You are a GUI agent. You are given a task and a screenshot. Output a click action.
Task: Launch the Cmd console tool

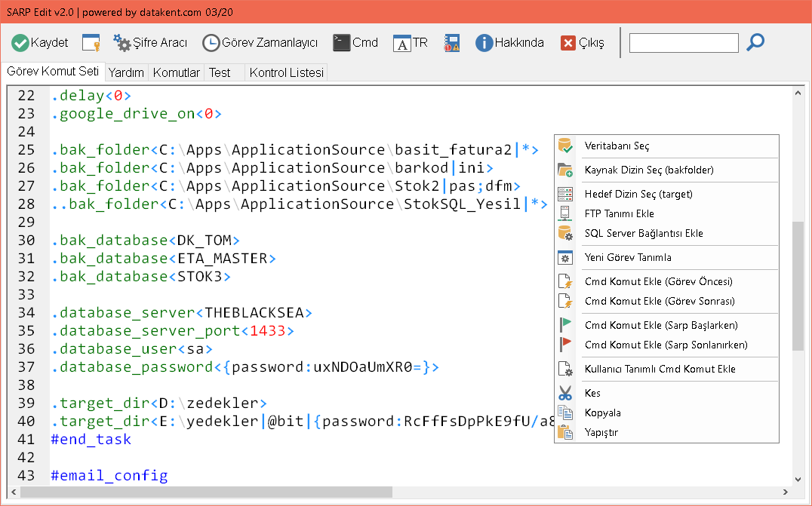(x=355, y=43)
